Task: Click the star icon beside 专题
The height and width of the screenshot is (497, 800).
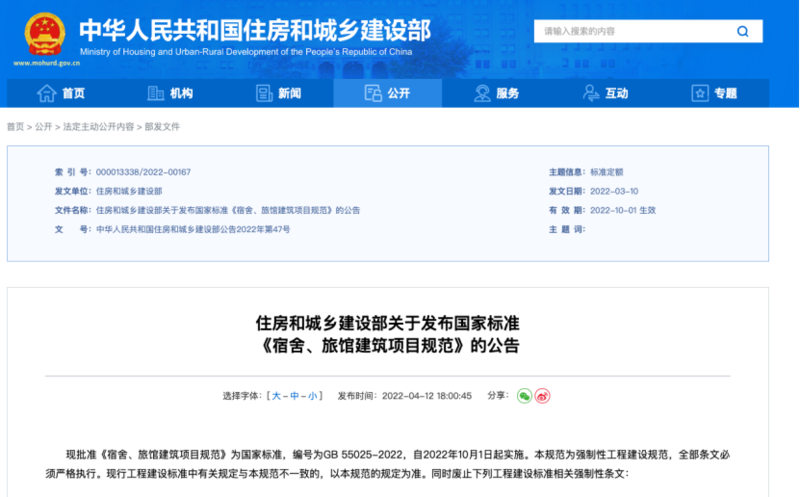Action: click(x=699, y=93)
